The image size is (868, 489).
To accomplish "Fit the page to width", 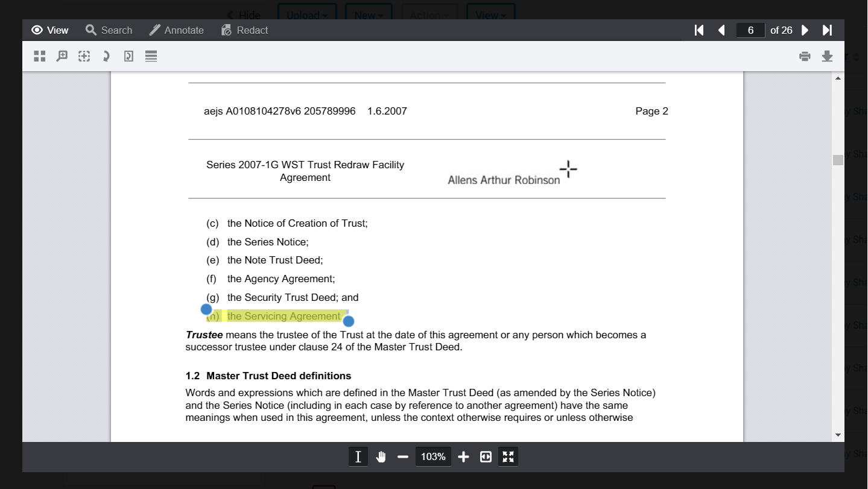I will coord(486,457).
